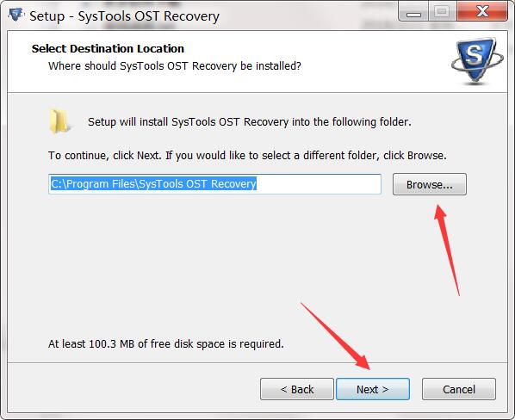Click the 'Where should SysTools OST Recovery be installed?' text

pyautogui.click(x=175, y=66)
